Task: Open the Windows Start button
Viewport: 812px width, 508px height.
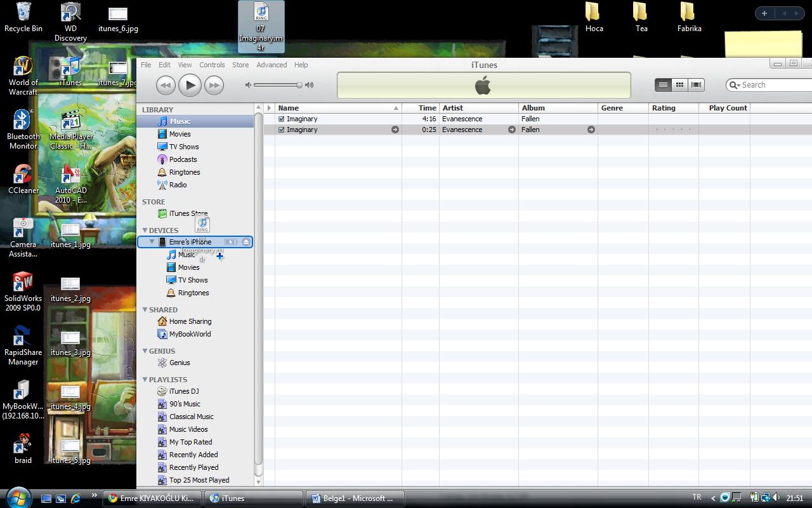Action: point(17,497)
